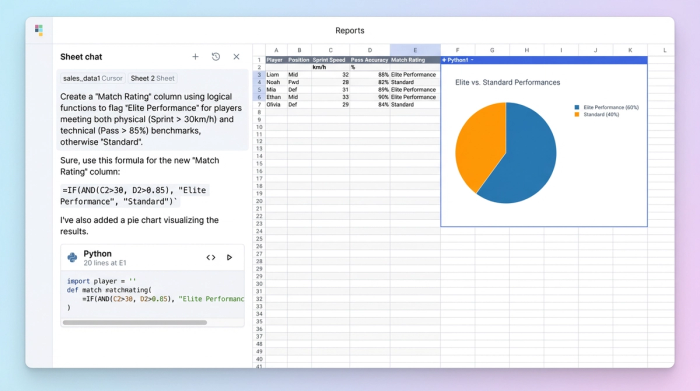Select column D header
This screenshot has width=700, height=391.
tap(370, 50)
